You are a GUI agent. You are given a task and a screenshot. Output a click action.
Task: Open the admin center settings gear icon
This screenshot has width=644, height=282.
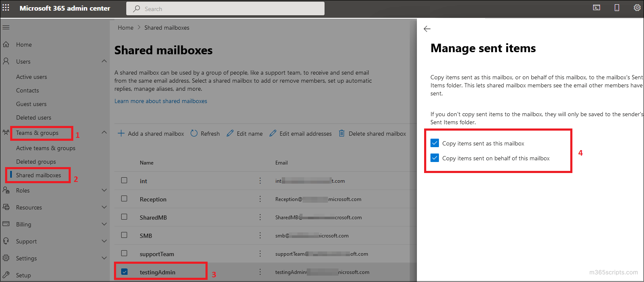pyautogui.click(x=637, y=8)
